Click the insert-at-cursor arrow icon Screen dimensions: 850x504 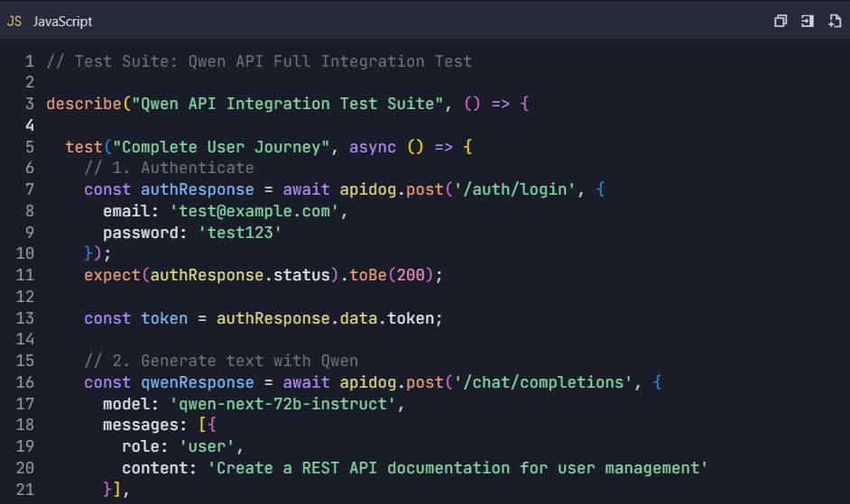pos(808,21)
